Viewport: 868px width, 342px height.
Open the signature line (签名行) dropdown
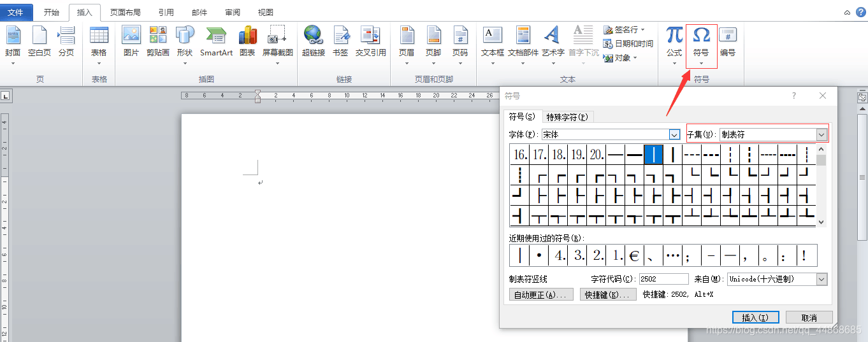[643, 29]
